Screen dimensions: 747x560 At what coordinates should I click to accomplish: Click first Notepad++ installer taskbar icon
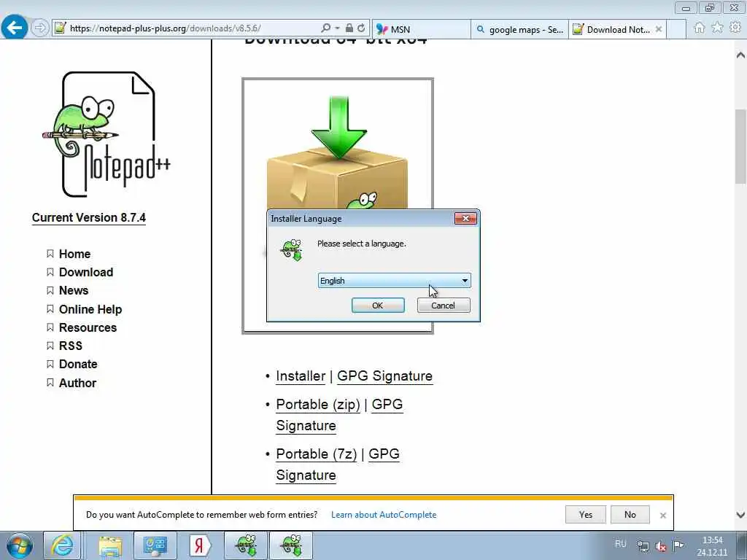coord(246,545)
